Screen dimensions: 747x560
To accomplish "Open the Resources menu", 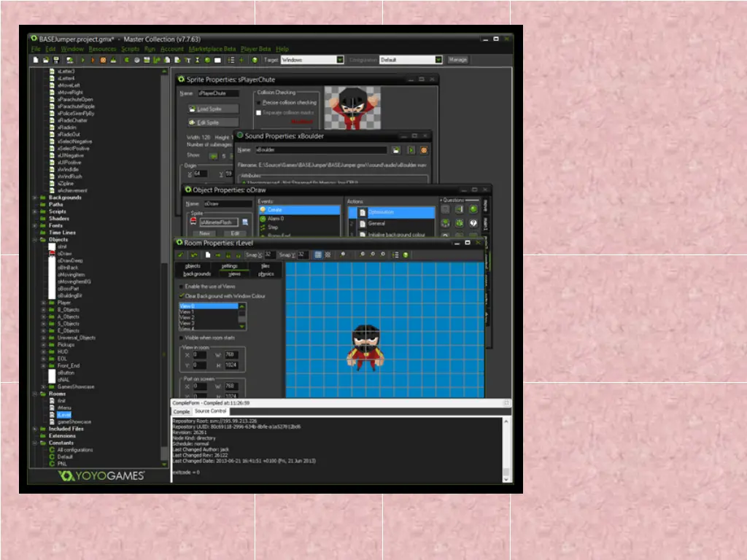I will (102, 49).
